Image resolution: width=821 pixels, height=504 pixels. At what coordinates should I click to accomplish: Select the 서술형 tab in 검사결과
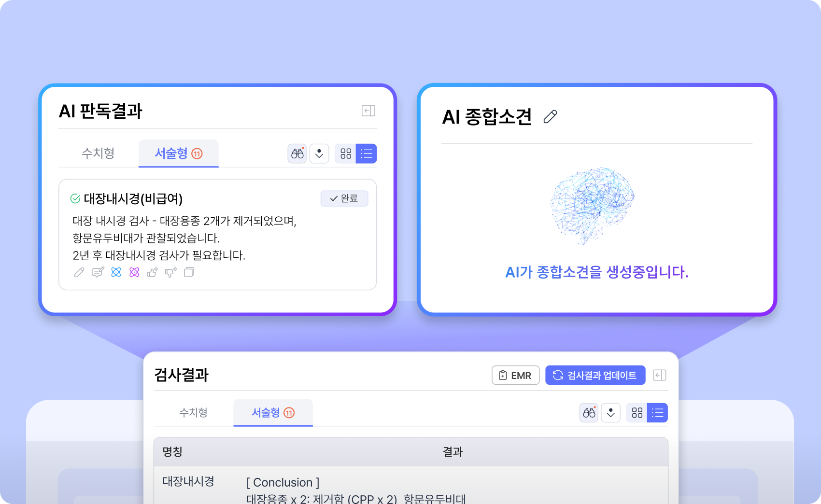point(273,412)
